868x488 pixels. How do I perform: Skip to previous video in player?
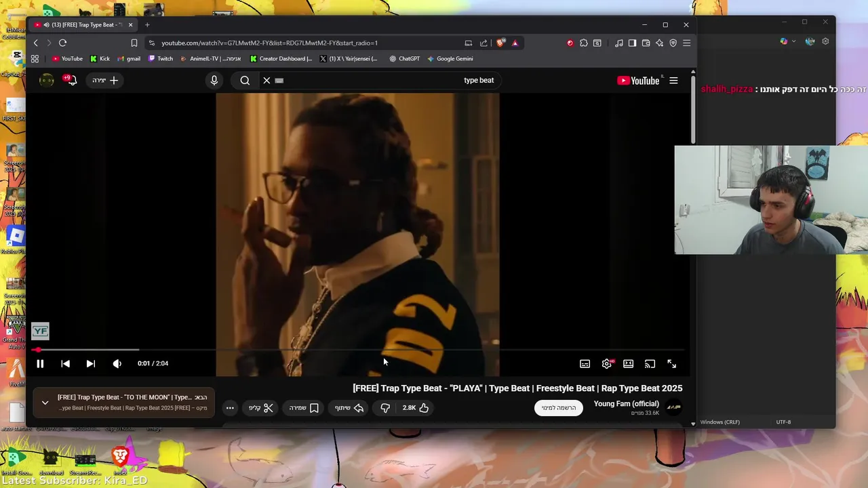tap(65, 364)
